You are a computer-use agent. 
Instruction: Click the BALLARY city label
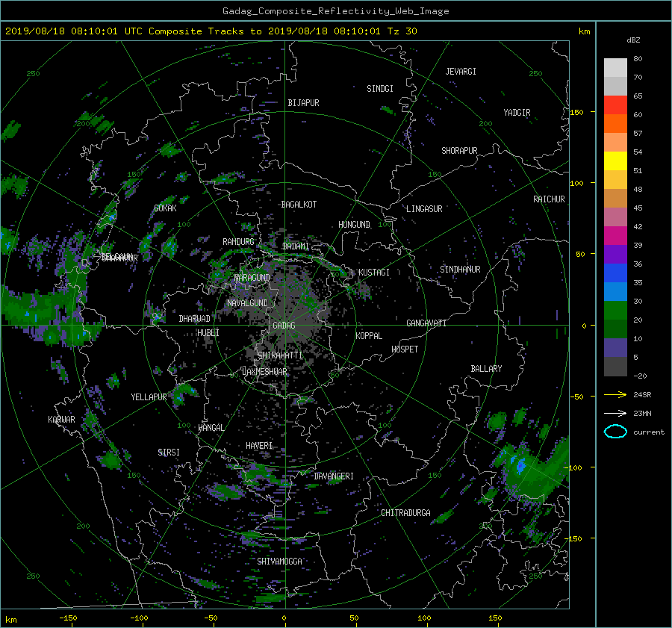click(x=486, y=369)
